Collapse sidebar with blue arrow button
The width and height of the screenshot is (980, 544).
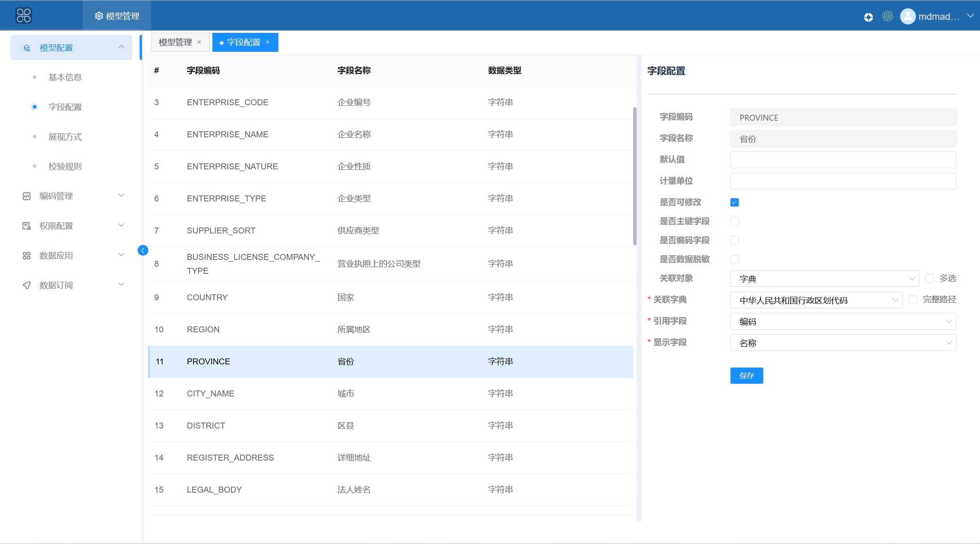point(143,250)
